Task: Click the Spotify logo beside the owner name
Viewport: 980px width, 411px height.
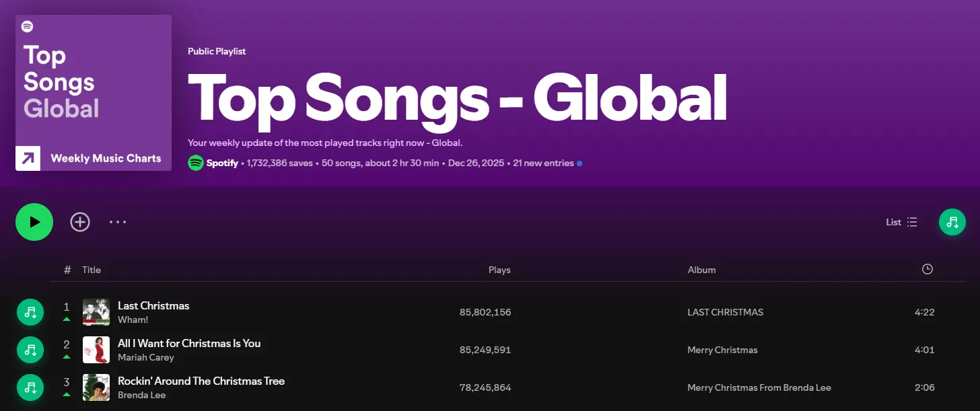Action: tap(195, 163)
